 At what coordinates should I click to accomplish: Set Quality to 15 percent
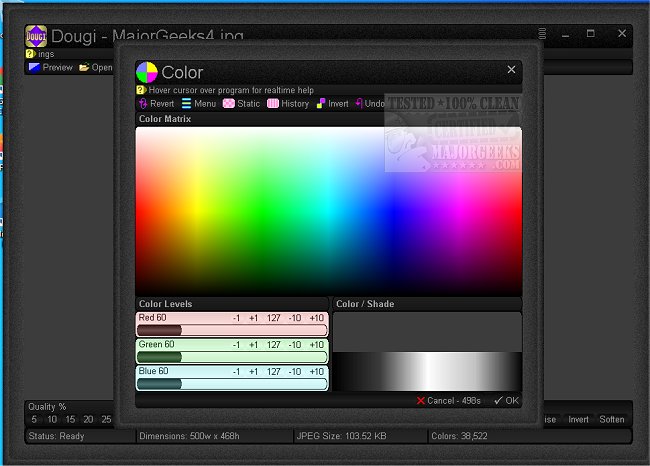point(70,420)
